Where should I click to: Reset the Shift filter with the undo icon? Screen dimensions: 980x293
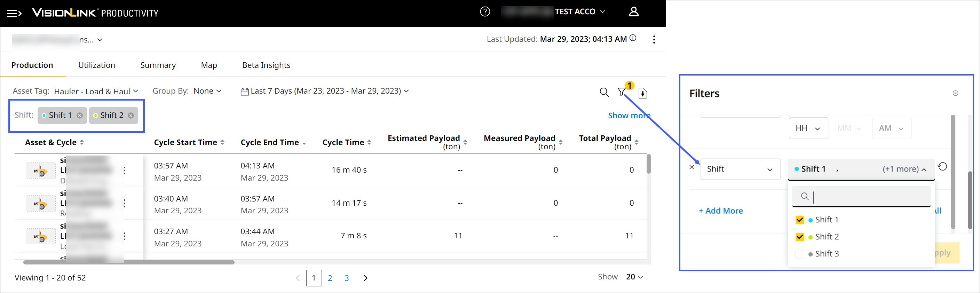(942, 167)
